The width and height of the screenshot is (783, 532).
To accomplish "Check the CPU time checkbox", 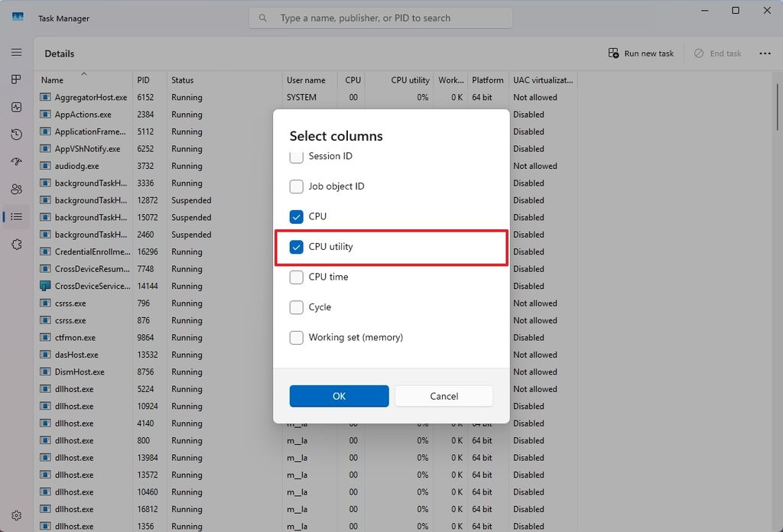I will pos(297,277).
